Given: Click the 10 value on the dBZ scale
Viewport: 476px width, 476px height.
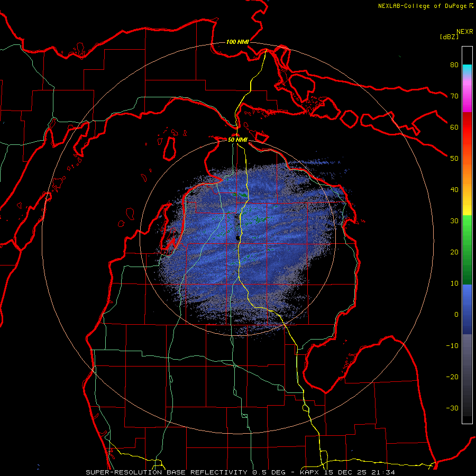Looking at the screenshot, I should [454, 283].
